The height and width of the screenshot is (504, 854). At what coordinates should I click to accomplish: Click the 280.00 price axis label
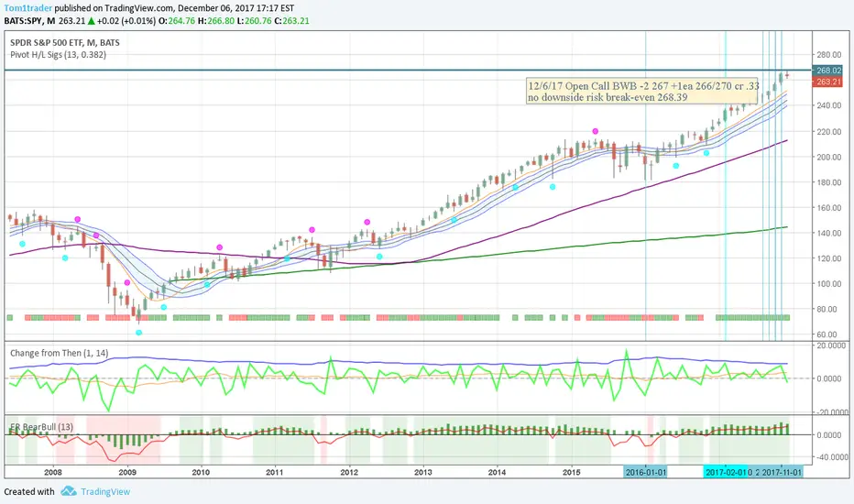(828, 54)
